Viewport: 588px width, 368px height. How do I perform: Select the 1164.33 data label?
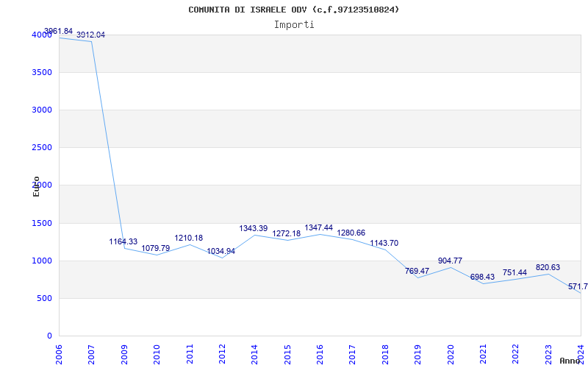click(123, 242)
